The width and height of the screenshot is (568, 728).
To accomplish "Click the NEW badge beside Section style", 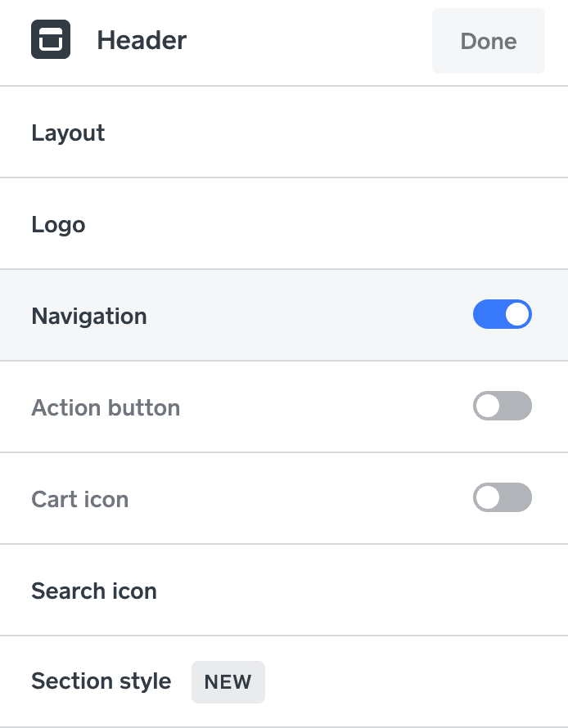I will click(x=228, y=682).
